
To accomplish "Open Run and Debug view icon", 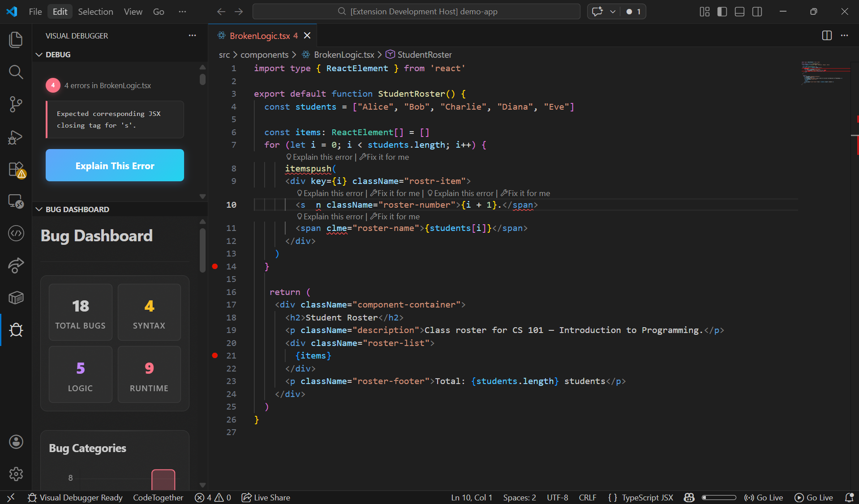I will (16, 137).
